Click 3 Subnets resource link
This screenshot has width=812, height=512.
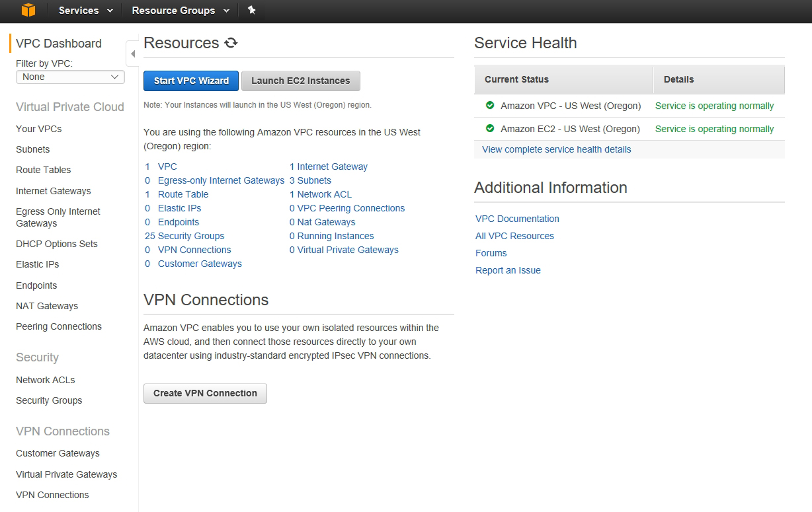click(310, 180)
